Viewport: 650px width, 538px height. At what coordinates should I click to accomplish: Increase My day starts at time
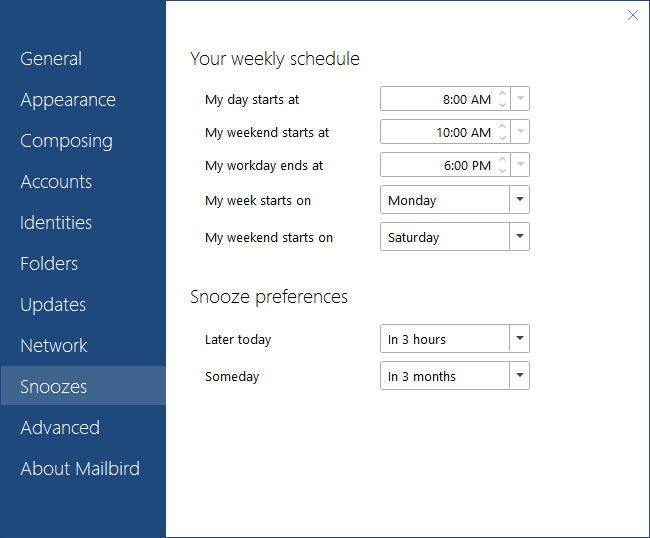pos(502,94)
